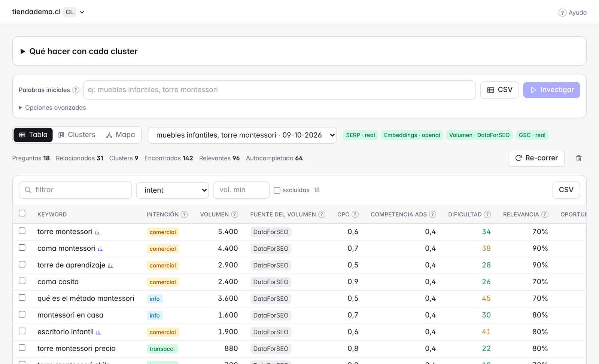Click the help icon next to DIFICULTAD
The image size is (599, 364).
click(487, 214)
